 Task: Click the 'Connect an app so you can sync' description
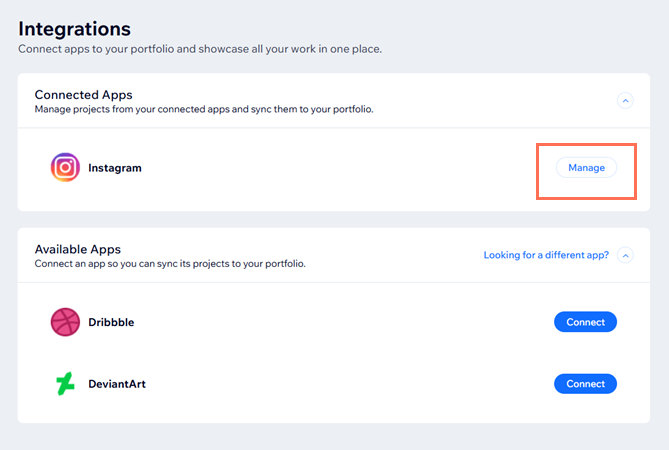[x=170, y=264]
